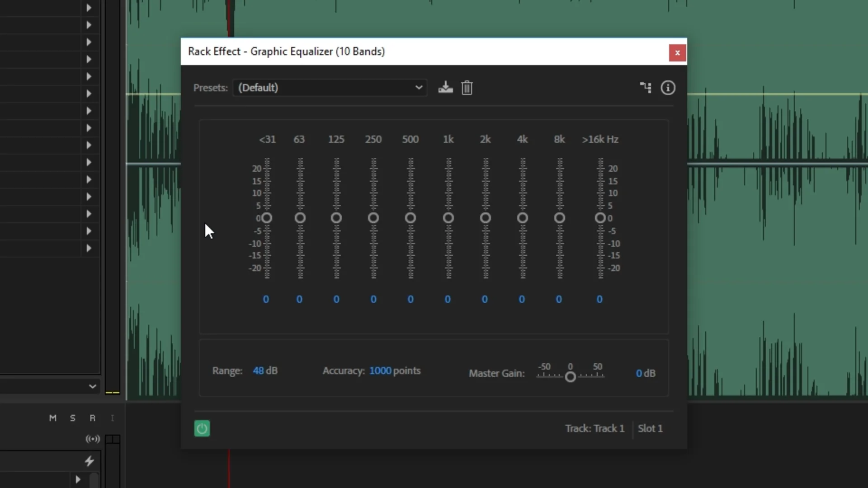
Task: Click the 125 Hz band slider handle
Action: (336, 218)
